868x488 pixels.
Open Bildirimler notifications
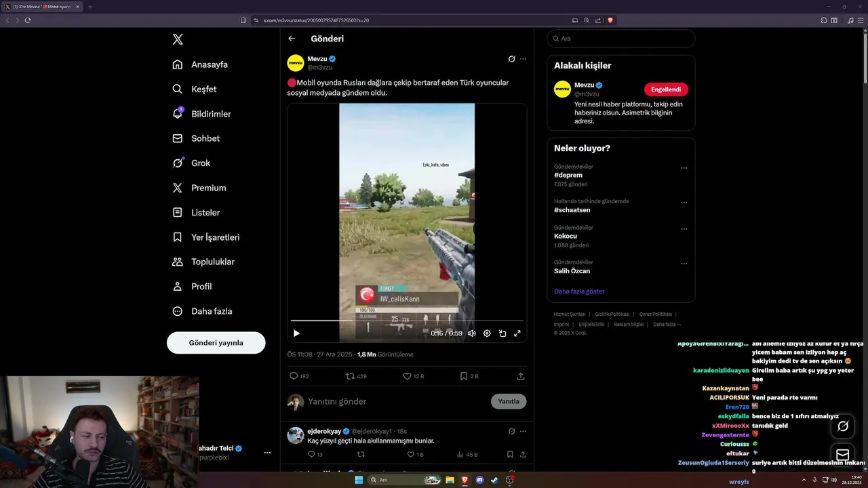tap(201, 114)
